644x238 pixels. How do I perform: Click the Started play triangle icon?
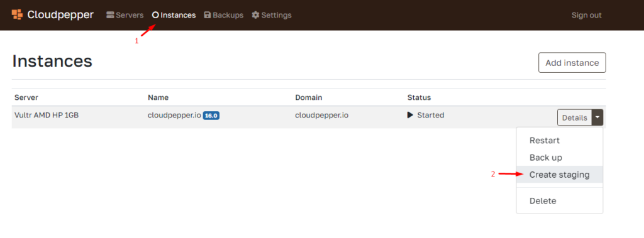(410, 116)
